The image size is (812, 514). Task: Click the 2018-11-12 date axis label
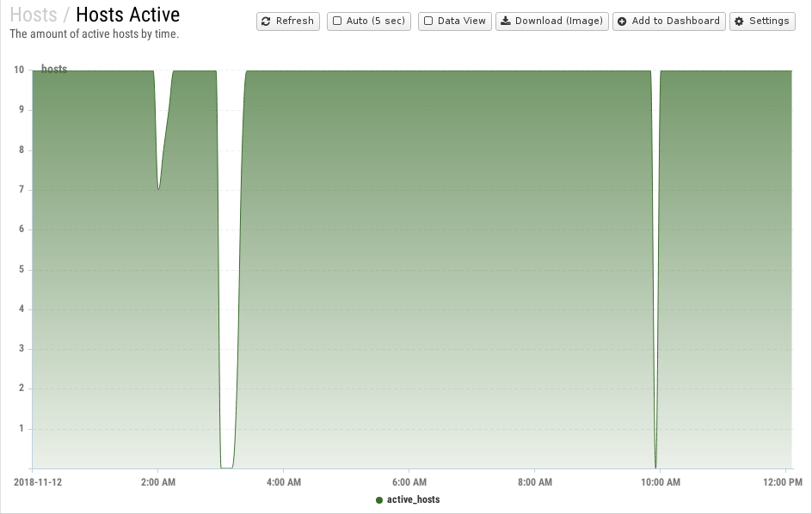(x=38, y=482)
